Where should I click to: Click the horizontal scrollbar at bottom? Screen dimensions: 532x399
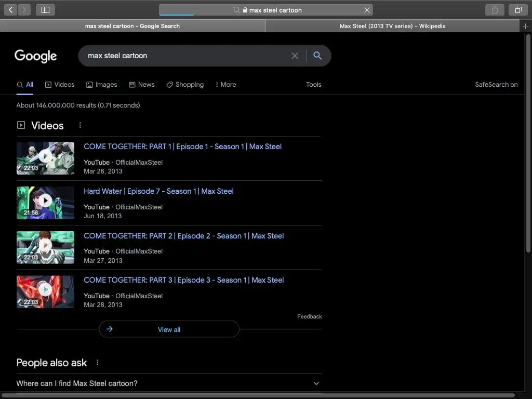[x=258, y=395]
